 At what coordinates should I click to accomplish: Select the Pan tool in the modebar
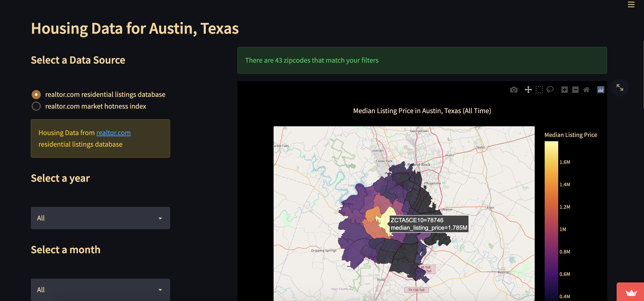point(528,89)
